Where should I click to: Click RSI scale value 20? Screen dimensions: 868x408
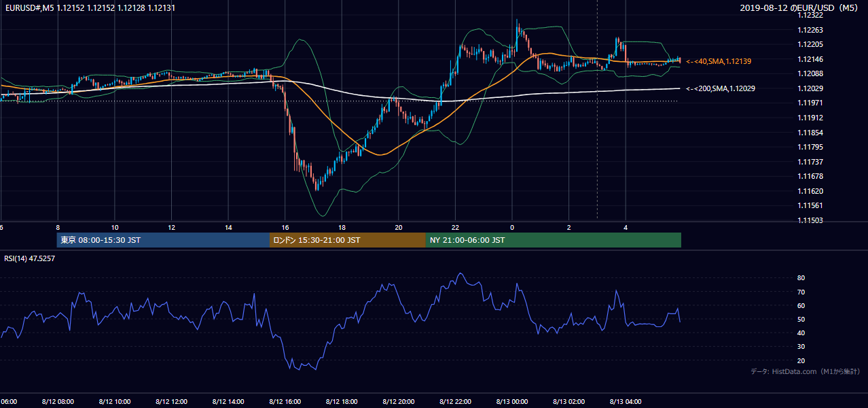pos(801,360)
